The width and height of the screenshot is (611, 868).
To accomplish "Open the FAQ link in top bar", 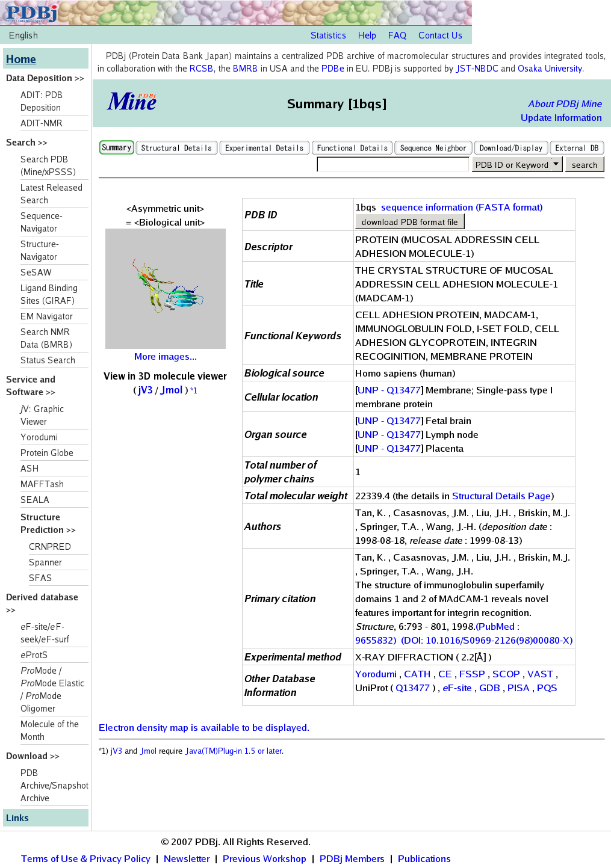I will pyautogui.click(x=397, y=35).
